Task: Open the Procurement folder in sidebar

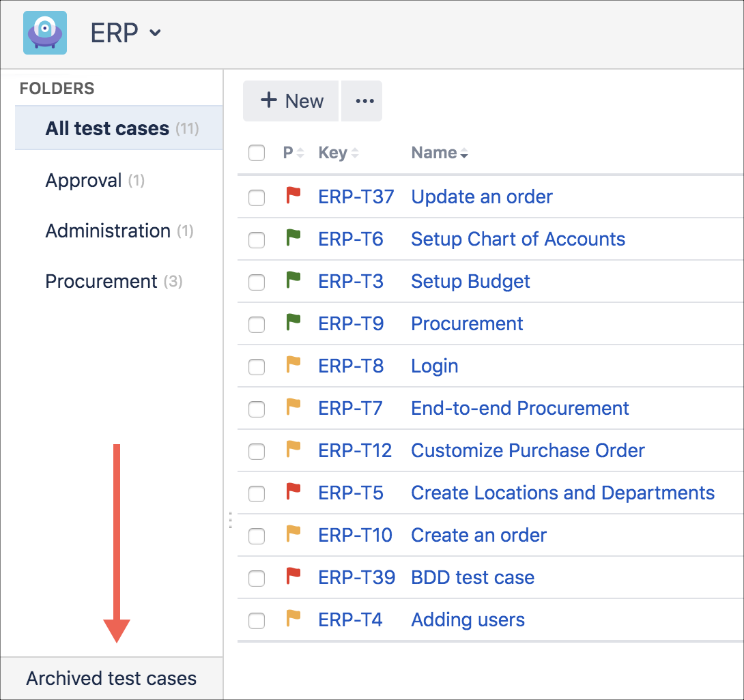Action: 101,281
